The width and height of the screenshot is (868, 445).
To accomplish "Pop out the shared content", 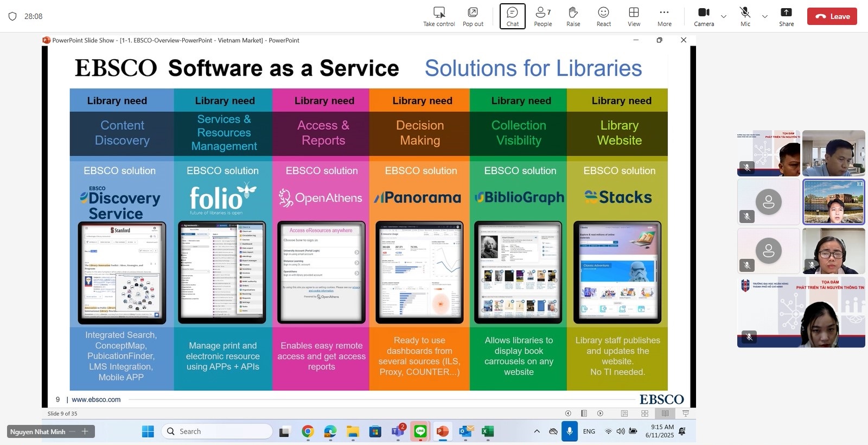I will (x=473, y=16).
